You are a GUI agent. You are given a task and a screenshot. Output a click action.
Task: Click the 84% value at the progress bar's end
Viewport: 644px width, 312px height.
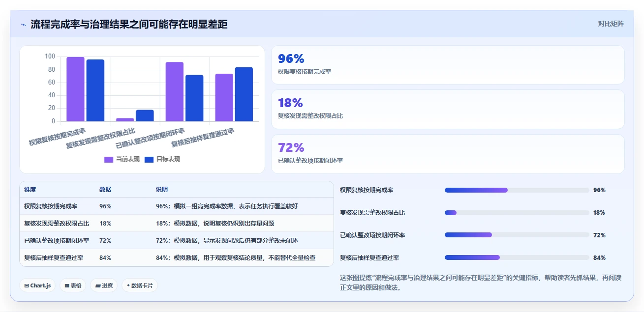(x=599, y=257)
